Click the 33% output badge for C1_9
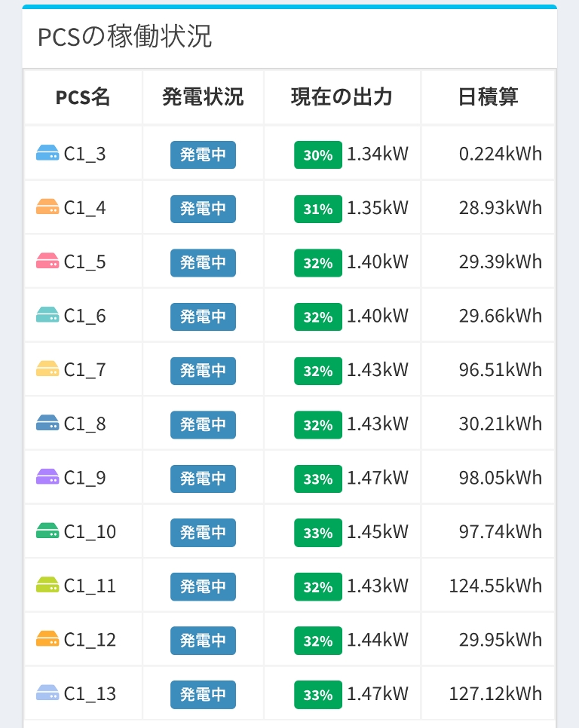 (317, 479)
